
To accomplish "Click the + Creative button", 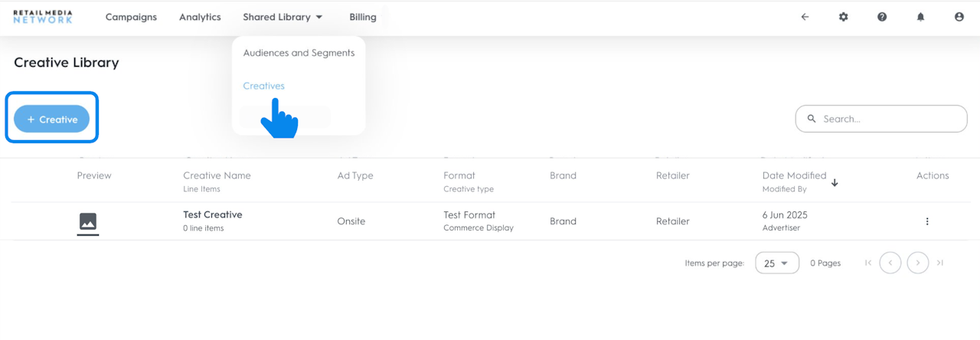I will 52,119.
